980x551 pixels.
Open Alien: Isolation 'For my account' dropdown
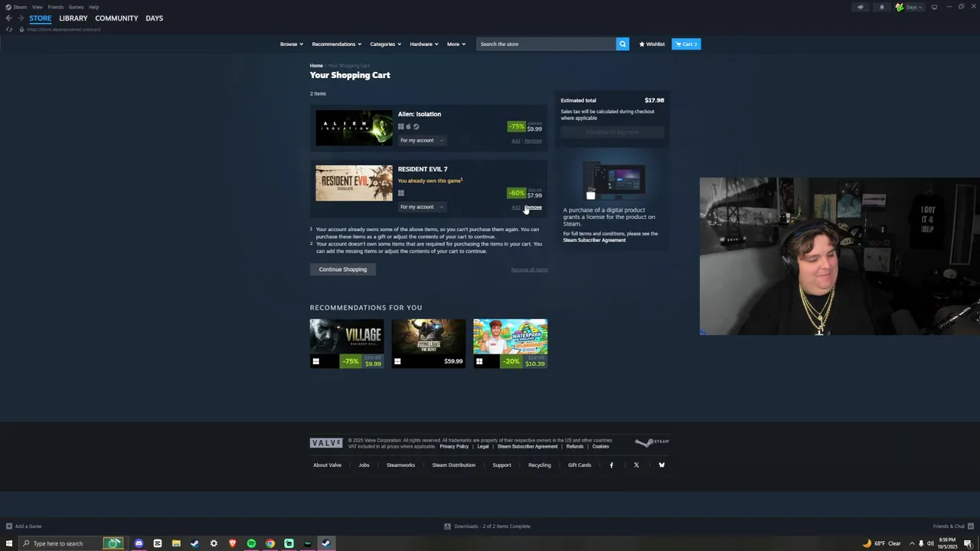[422, 140]
